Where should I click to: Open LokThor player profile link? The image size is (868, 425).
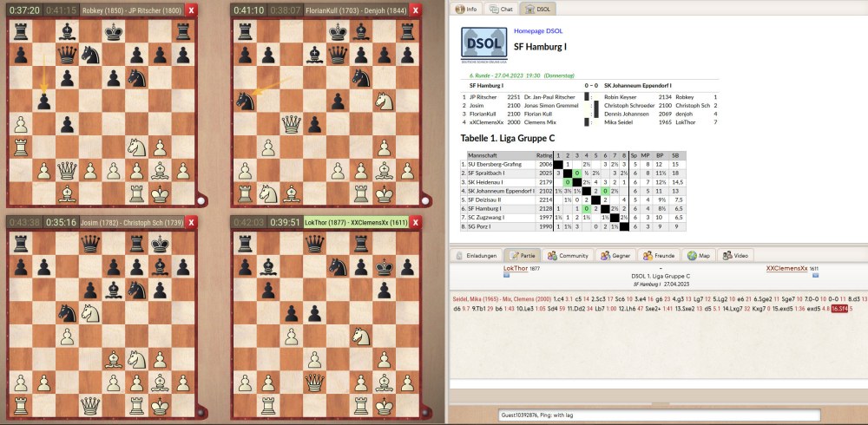click(516, 269)
